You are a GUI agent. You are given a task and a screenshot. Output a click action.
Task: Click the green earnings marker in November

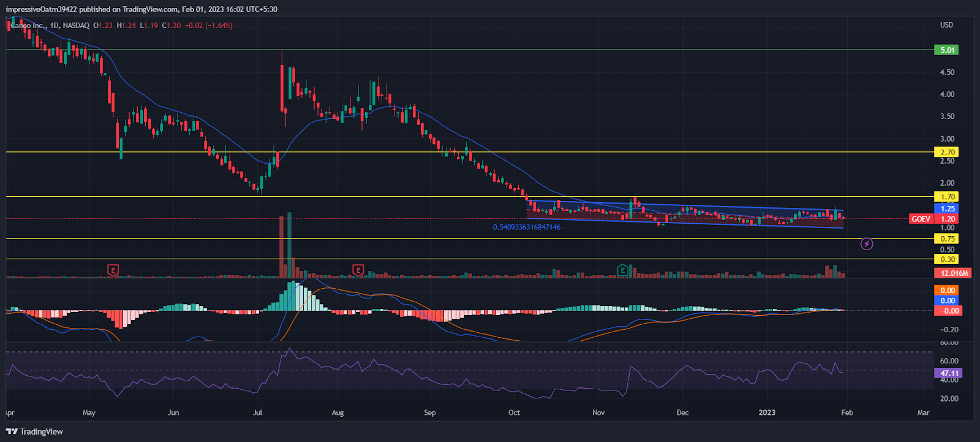(622, 270)
